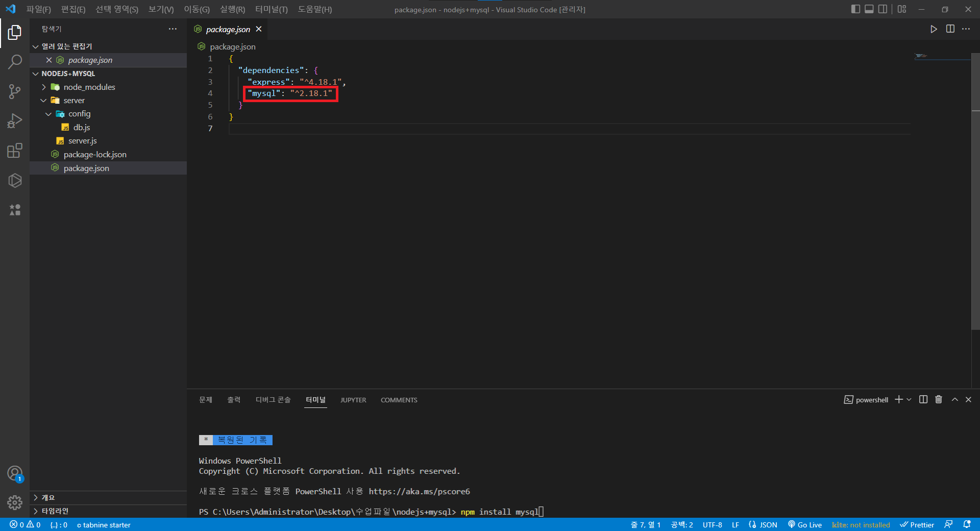Click Prettier in status bar
Screen dimensions: 980x531
pos(917,524)
